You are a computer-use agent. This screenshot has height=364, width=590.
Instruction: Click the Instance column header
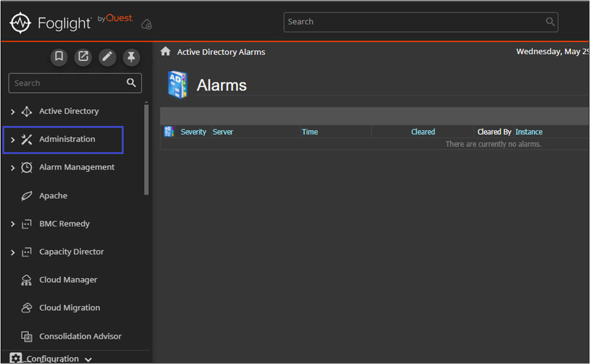coord(529,132)
